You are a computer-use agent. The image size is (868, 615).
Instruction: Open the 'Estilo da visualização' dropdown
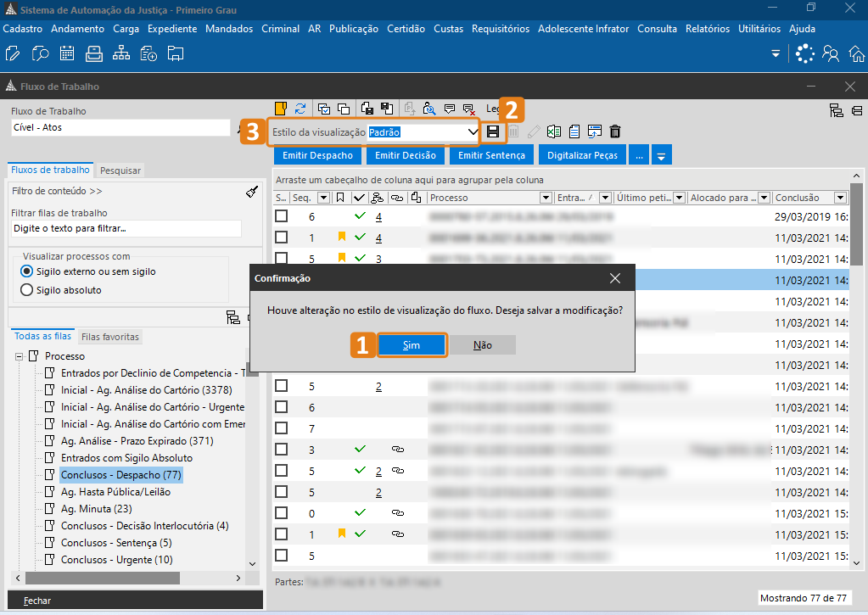[473, 131]
